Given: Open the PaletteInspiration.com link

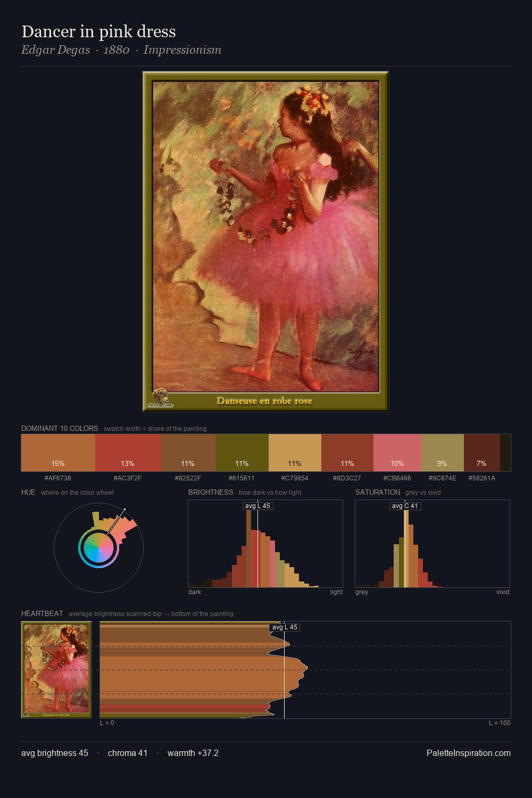Looking at the screenshot, I should point(469,753).
